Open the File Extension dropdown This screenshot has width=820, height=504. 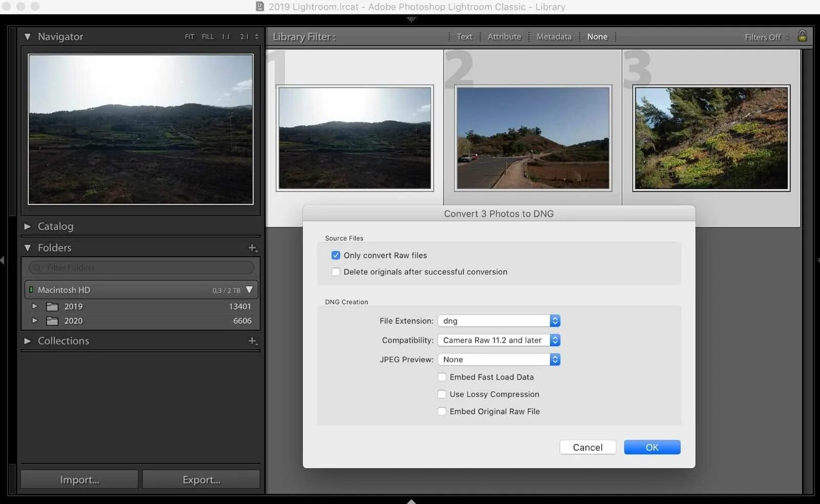(499, 321)
